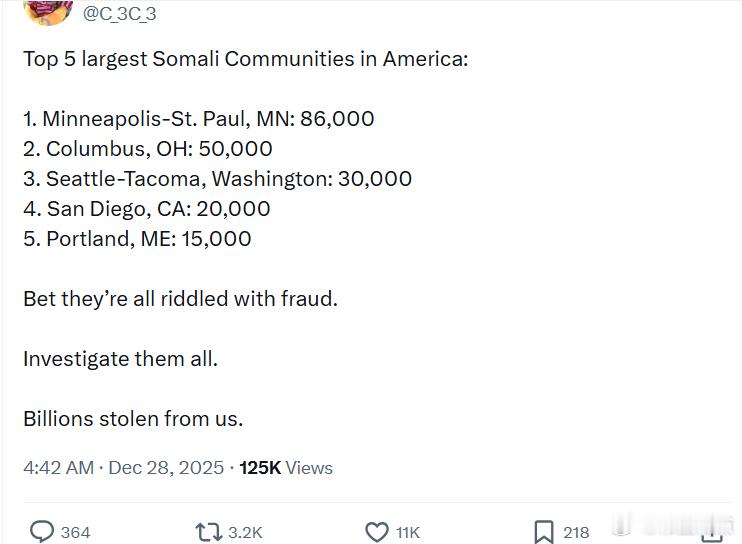Click the 218 bookmarks count
This screenshot has height=544, width=742.
(x=576, y=532)
